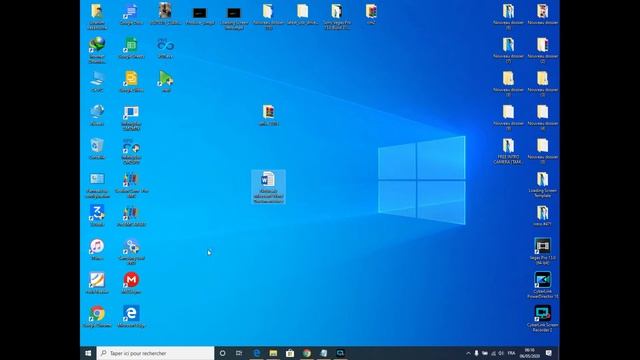640x360 pixels.
Task: Select the Vegas Pro 13.0 (64-bit) shortcut
Action: [x=542, y=252]
